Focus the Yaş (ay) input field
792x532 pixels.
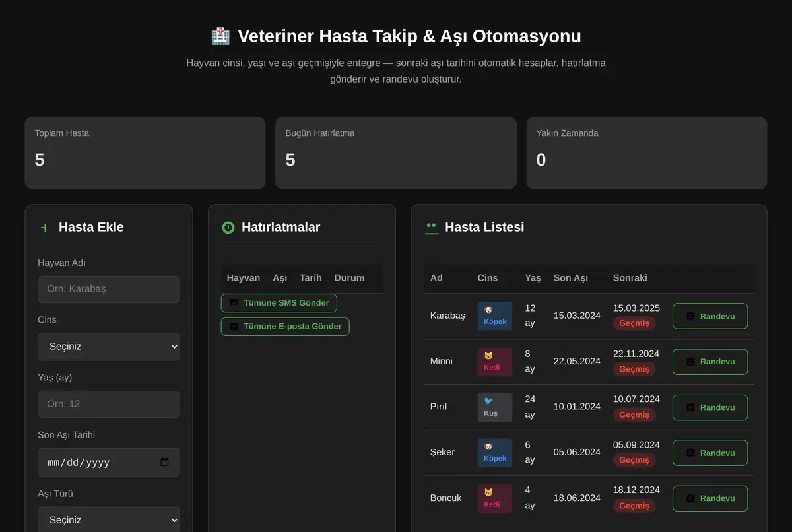coord(109,404)
